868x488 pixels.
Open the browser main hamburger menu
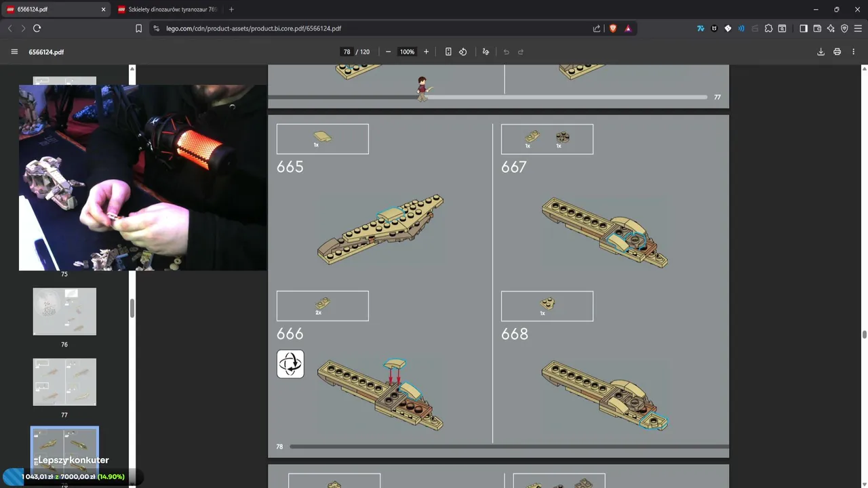tap(858, 28)
